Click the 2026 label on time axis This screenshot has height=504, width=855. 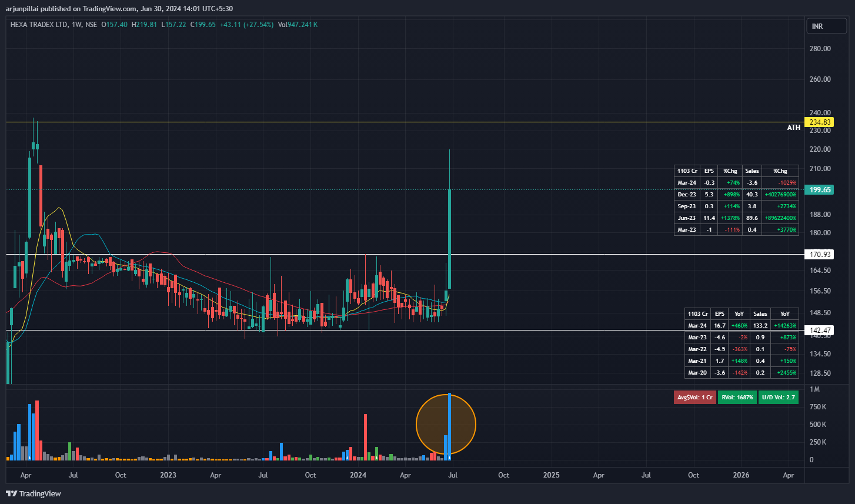point(741,475)
